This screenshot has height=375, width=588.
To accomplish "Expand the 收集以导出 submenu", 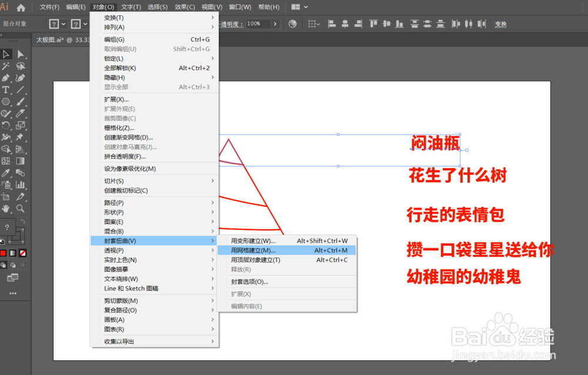I will (x=155, y=341).
